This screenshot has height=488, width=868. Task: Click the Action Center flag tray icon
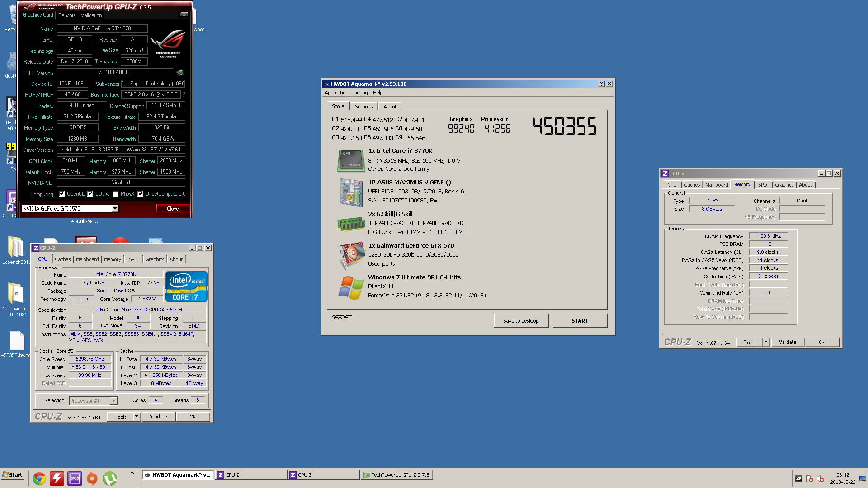click(810, 479)
